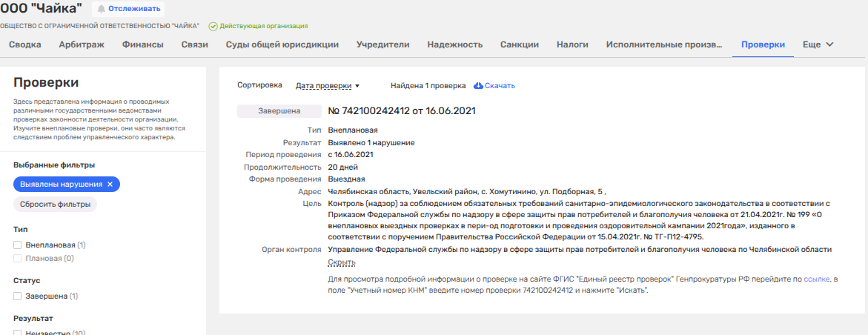Click the Завершена status badge
The height and width of the screenshot is (335, 868).
coord(279,111)
